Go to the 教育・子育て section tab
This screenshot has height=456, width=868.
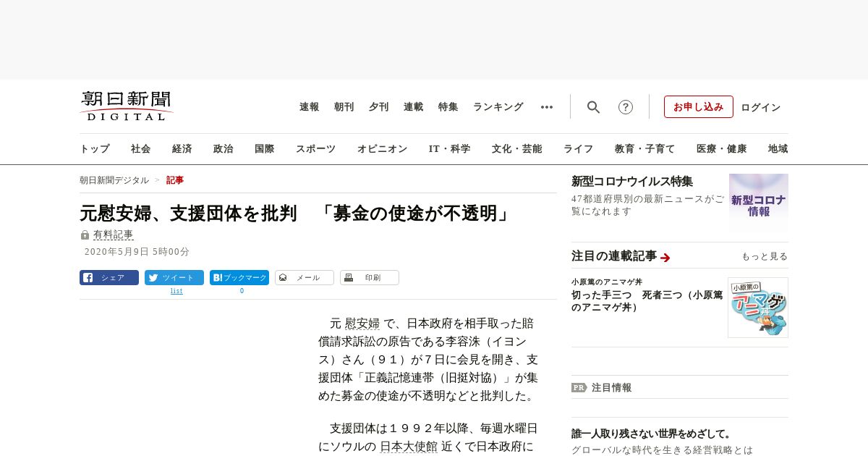click(x=645, y=148)
